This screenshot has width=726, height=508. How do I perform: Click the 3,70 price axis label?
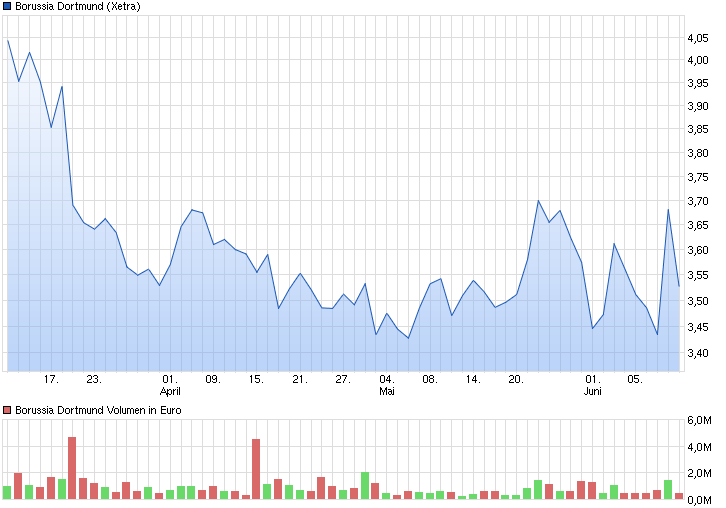[697, 201]
